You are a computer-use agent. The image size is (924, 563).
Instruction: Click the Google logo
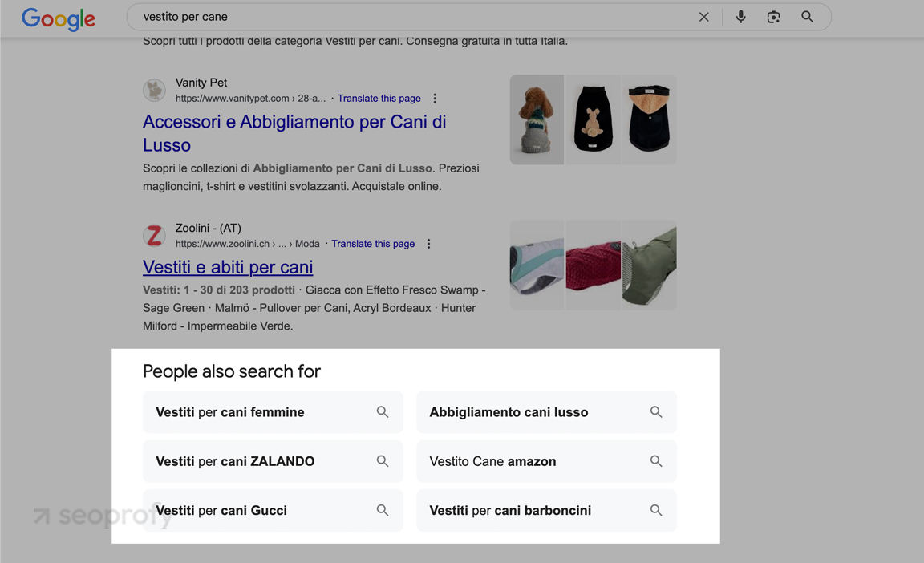pos(59,18)
